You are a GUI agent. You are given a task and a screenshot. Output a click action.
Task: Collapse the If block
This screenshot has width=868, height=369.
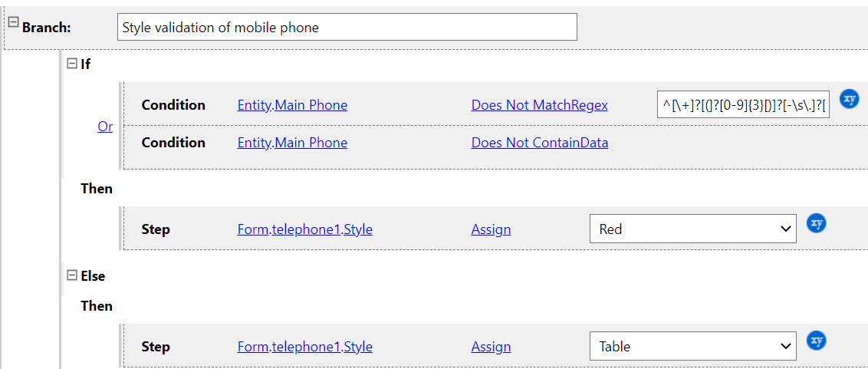point(72,64)
